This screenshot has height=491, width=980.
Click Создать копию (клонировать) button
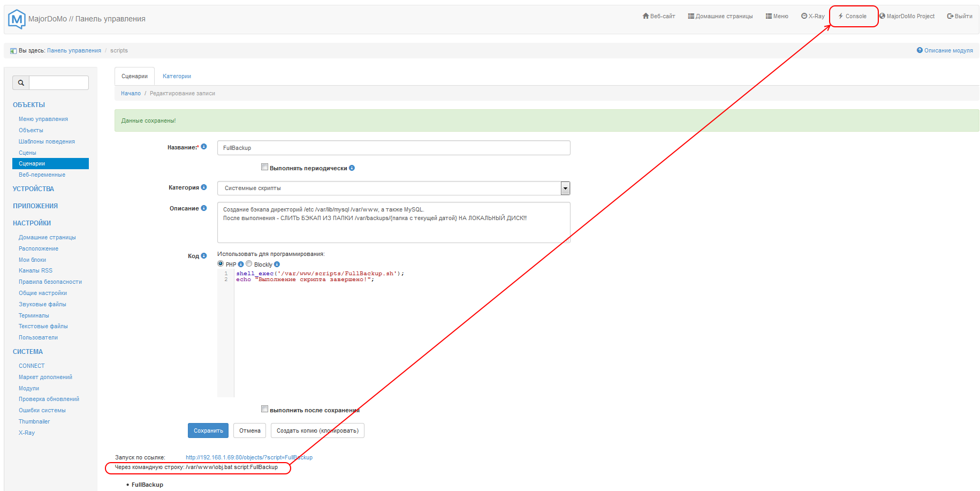click(317, 430)
